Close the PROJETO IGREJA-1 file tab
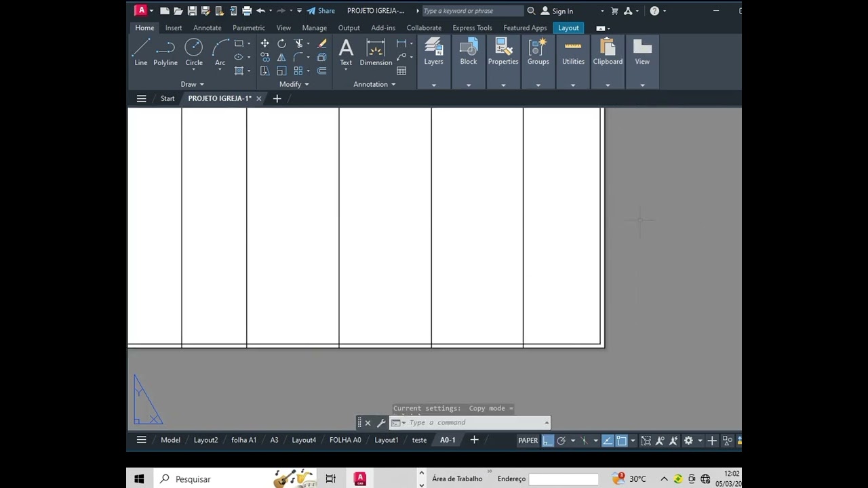 pyautogui.click(x=258, y=99)
